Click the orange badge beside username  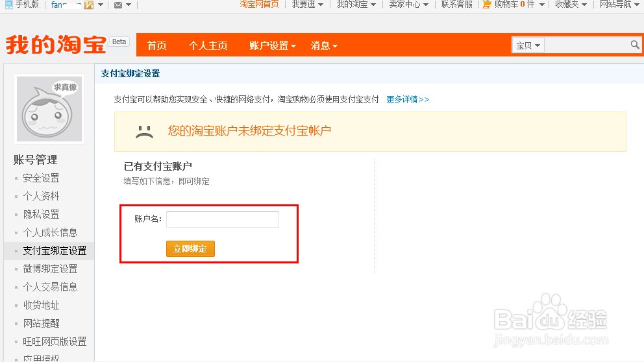(89, 5)
